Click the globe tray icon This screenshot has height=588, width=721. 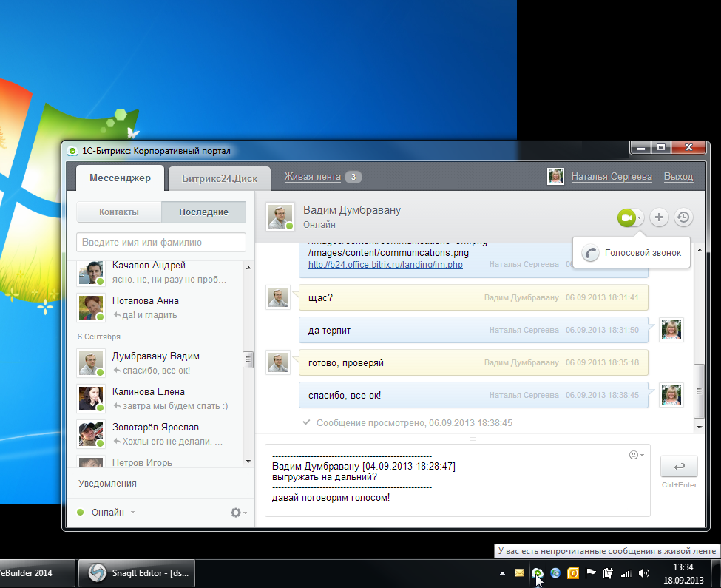coord(555,573)
